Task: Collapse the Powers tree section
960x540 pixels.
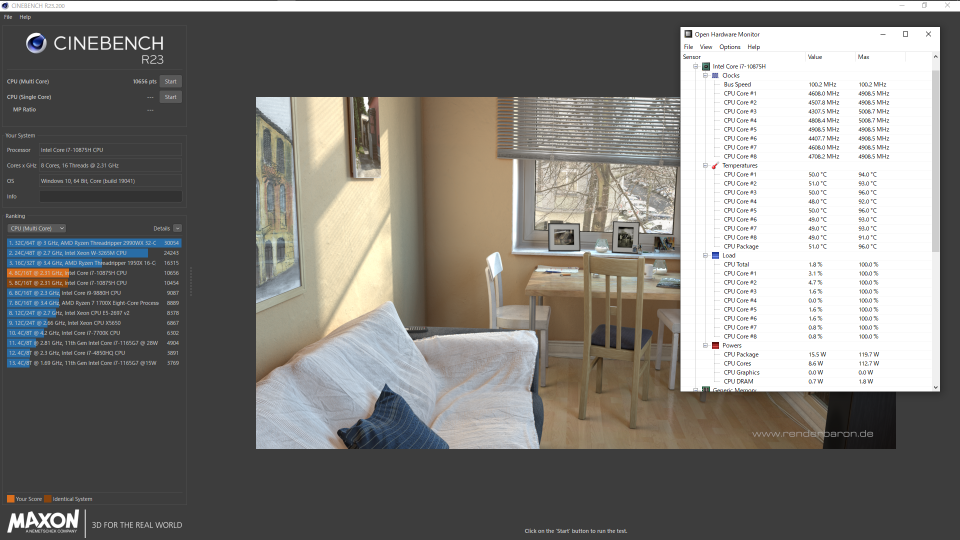Action: [705, 345]
